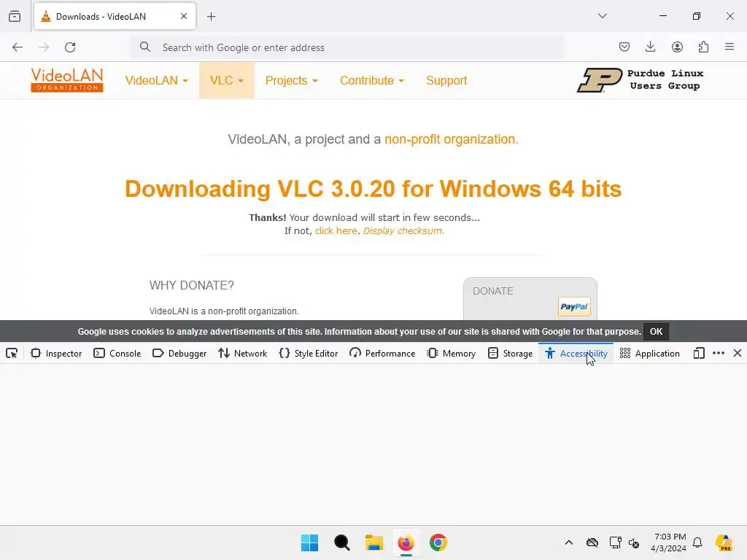Open the Firefox application hamburger menu
Viewport: 747px width, 560px height.
pyautogui.click(x=729, y=47)
